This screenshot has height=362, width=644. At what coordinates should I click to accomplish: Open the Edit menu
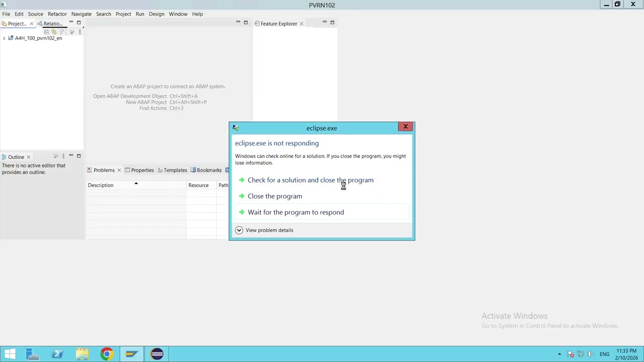(x=19, y=14)
